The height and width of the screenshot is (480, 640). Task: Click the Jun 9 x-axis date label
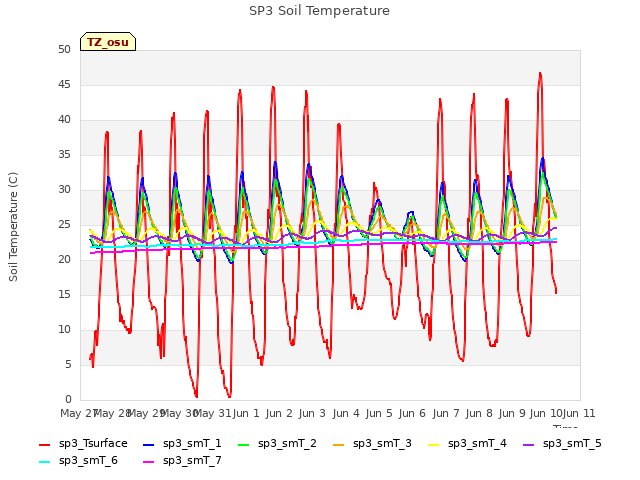512,413
